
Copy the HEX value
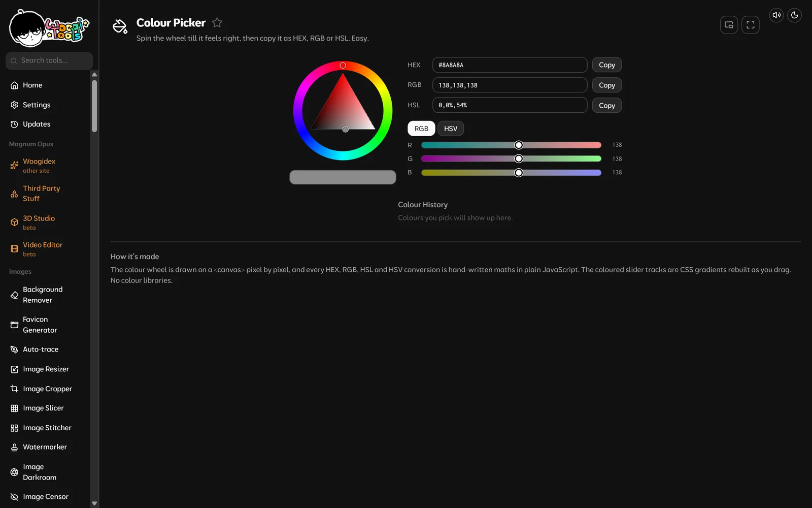pos(607,65)
